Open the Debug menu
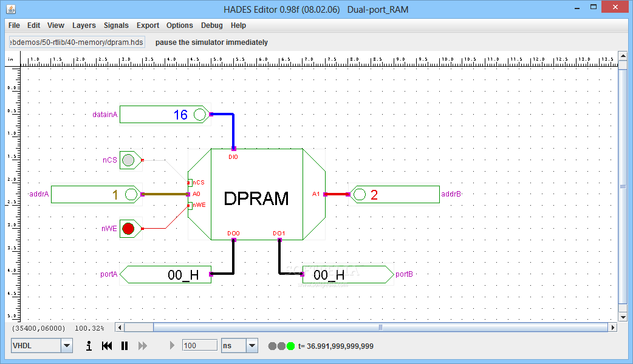 click(x=211, y=25)
